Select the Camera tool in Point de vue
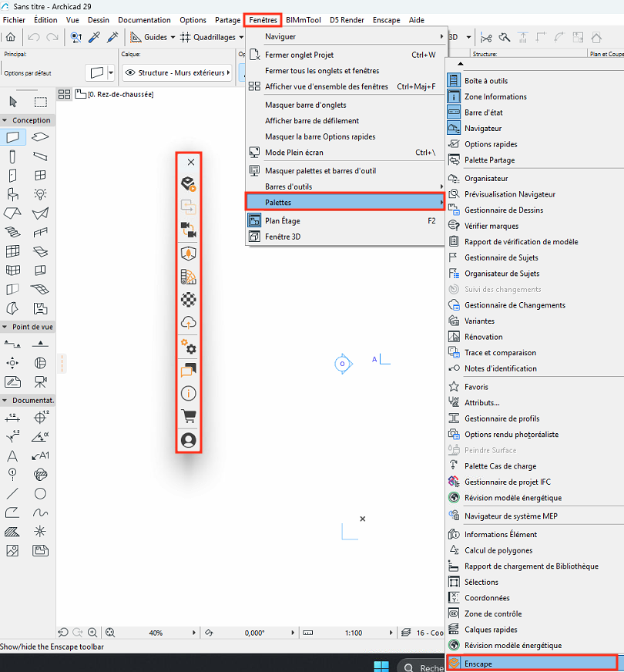Screen dimensions: 624x672 (x=40, y=382)
